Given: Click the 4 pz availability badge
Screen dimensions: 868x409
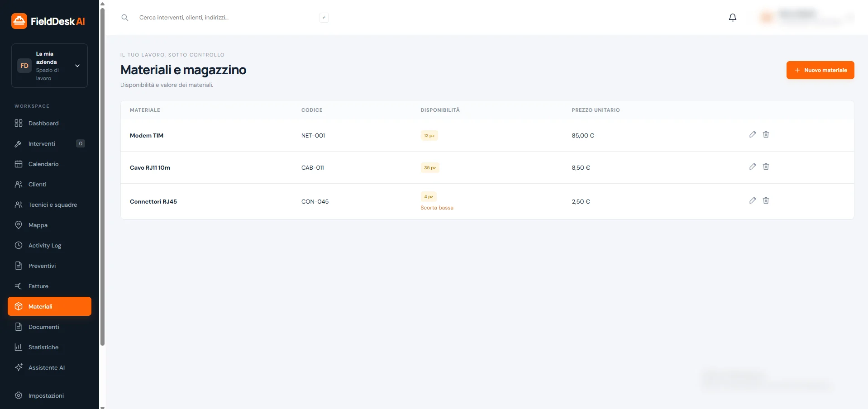Looking at the screenshot, I should click(429, 197).
